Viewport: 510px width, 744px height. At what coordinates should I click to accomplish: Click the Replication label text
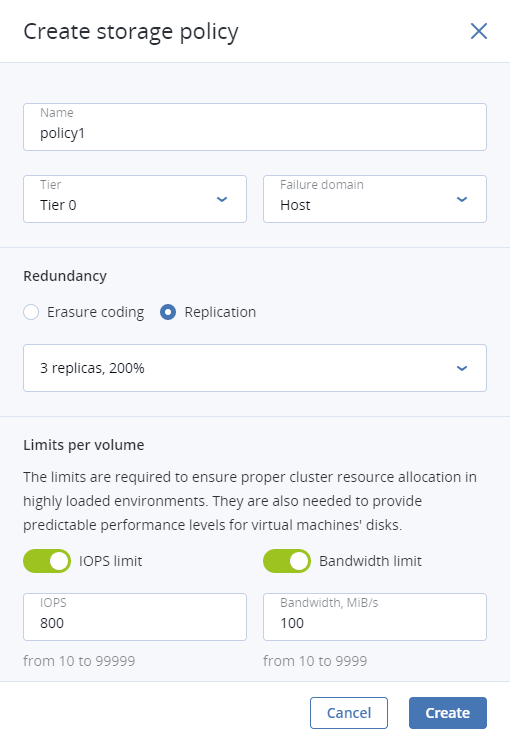pos(220,312)
